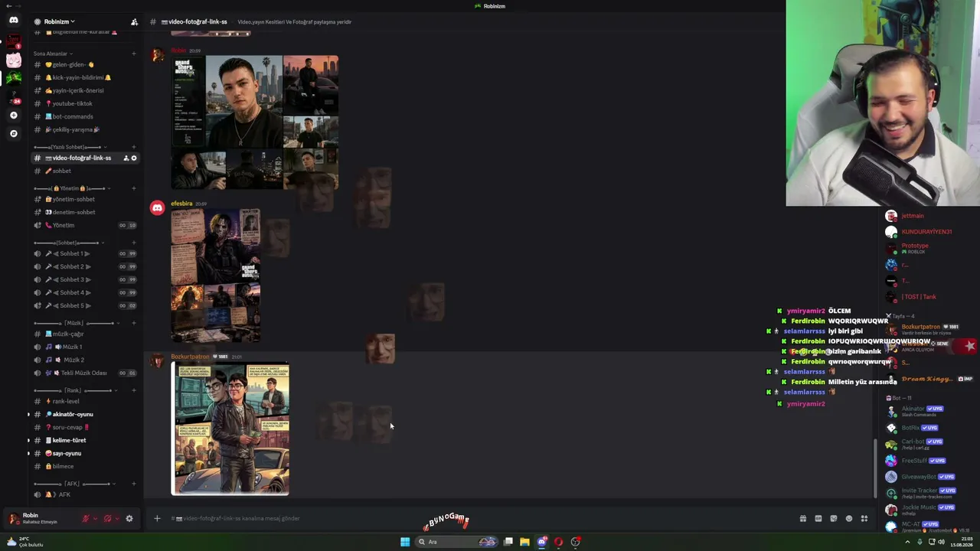Screen dimensions: 980x551
Task: Open the gelen-giden channel
Action: point(84,65)
